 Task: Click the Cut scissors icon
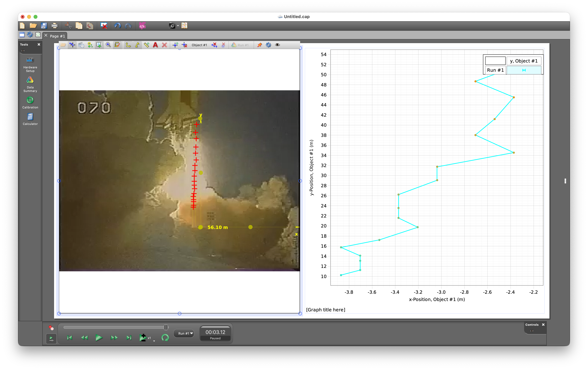[x=68, y=26]
